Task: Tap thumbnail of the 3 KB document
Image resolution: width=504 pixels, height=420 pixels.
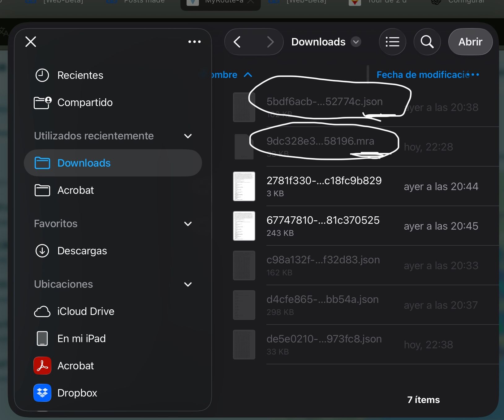Action: point(244,186)
